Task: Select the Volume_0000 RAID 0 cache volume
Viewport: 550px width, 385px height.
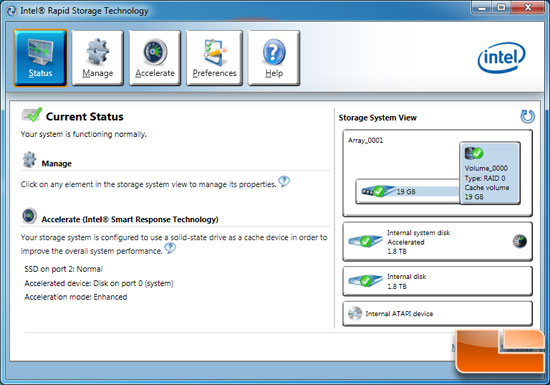Action: pyautogui.click(x=490, y=173)
